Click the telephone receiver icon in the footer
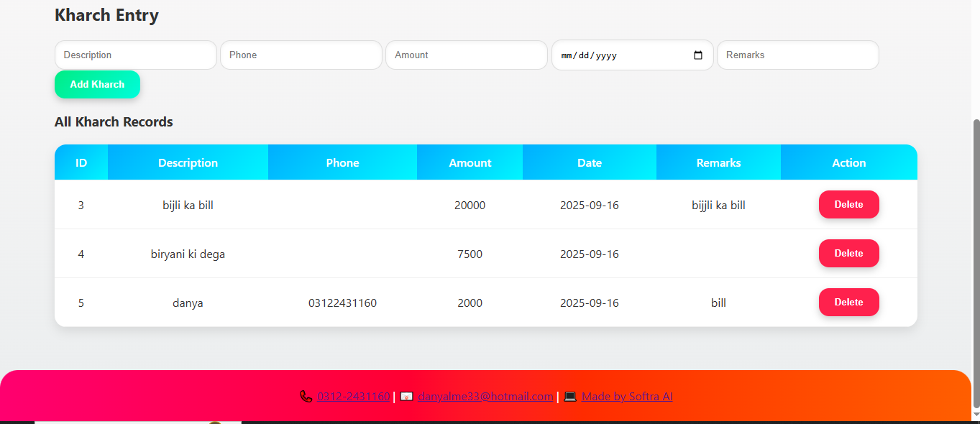This screenshot has height=424, width=980. point(306,396)
